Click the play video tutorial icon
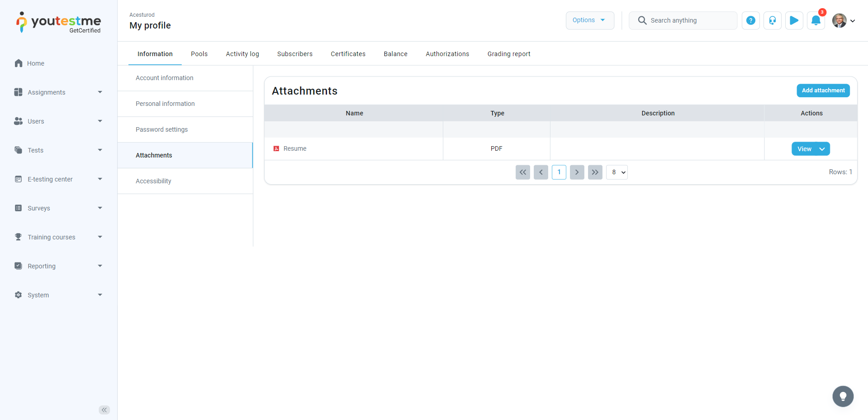Image resolution: width=868 pixels, height=420 pixels. click(794, 20)
